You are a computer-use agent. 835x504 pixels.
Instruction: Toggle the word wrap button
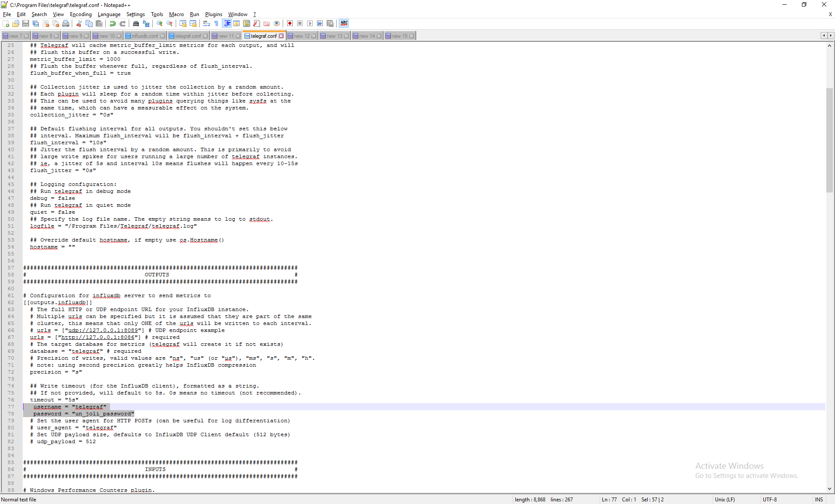coord(207,23)
